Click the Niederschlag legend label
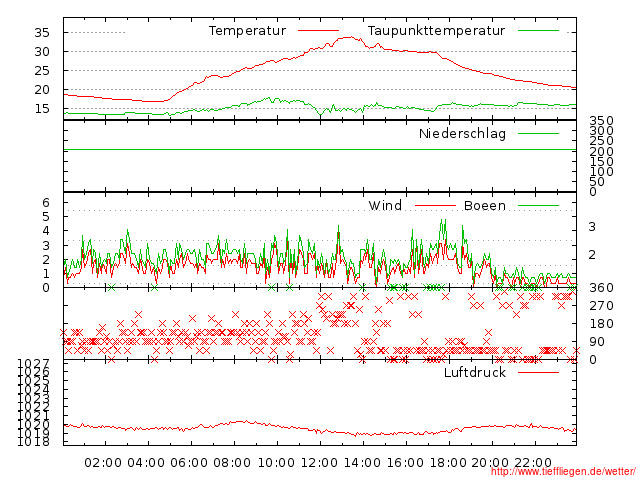The width and height of the screenshot is (640, 480). [x=462, y=133]
